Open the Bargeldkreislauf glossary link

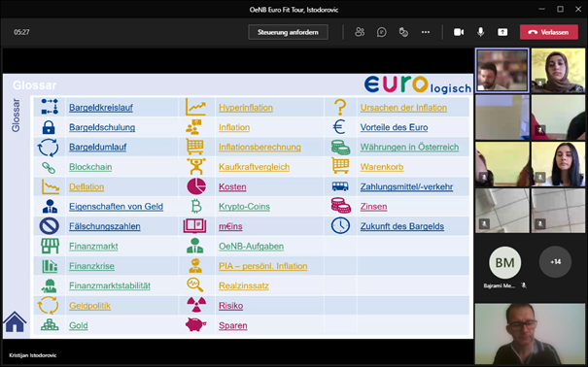tap(101, 108)
